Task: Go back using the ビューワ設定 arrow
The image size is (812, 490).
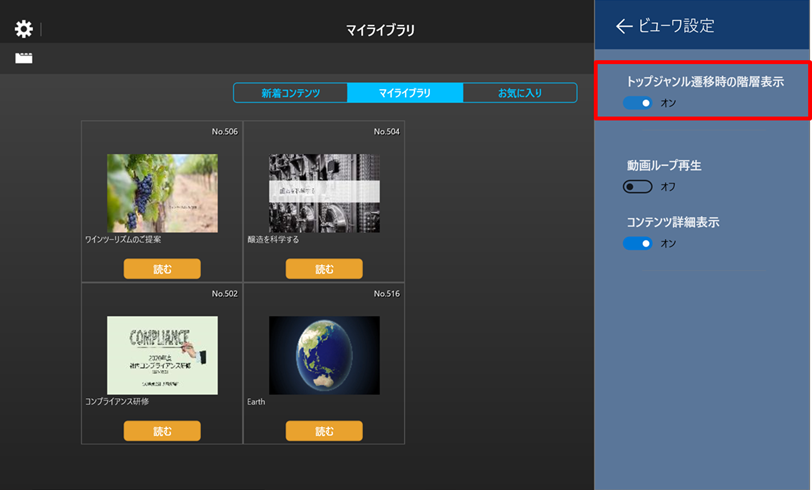Action: 624,26
